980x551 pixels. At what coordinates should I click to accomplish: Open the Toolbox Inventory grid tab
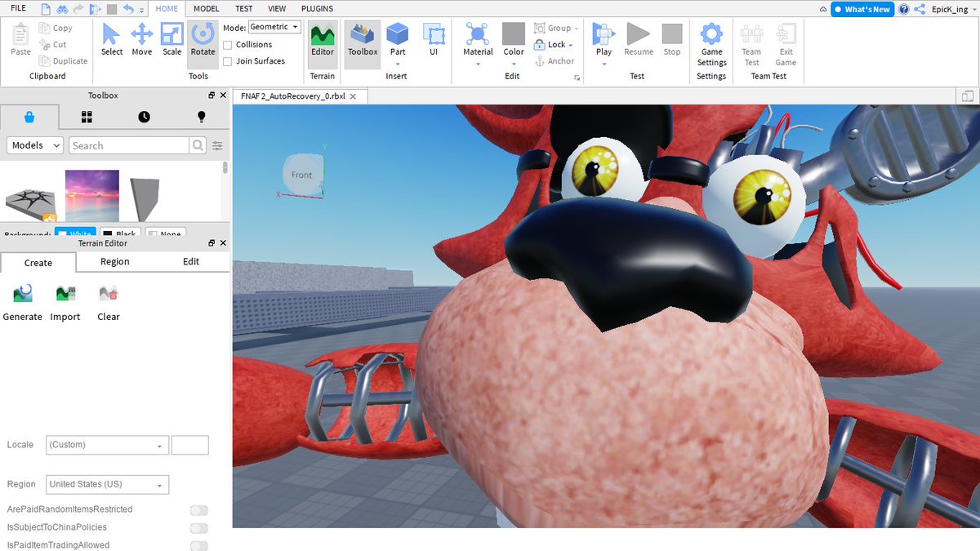click(87, 117)
